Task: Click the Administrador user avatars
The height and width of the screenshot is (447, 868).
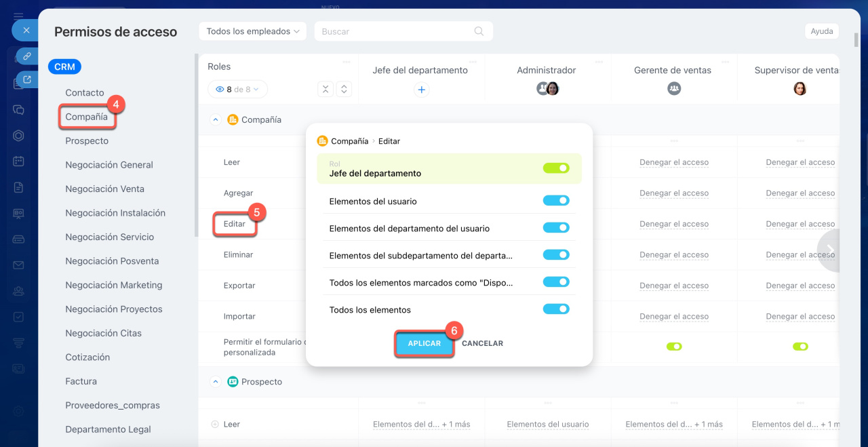Action: pos(547,88)
